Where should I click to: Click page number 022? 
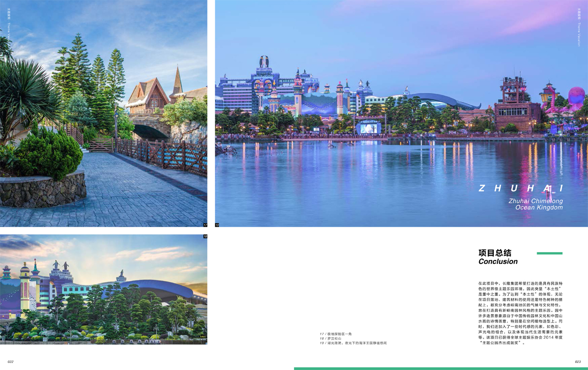pyautogui.click(x=10, y=362)
